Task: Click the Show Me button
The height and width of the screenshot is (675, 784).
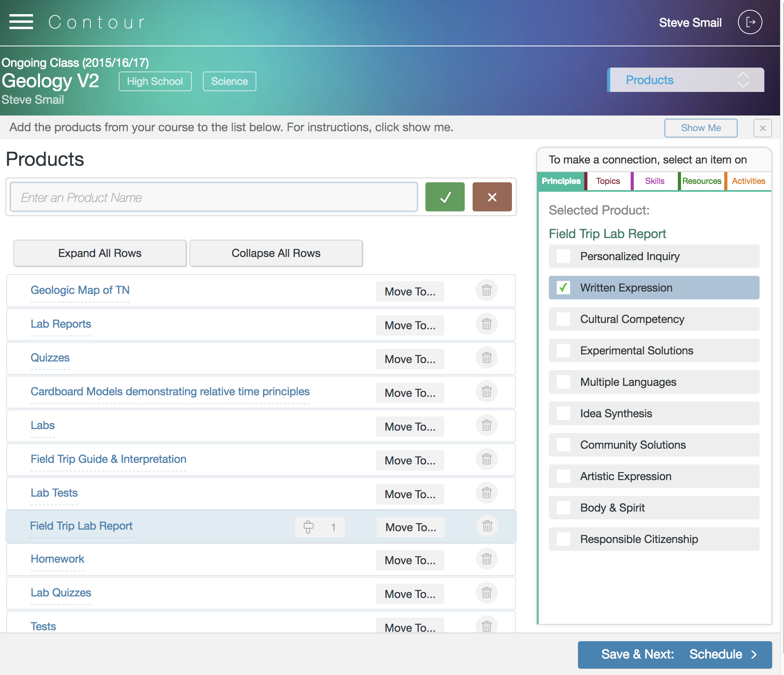Action: (701, 128)
